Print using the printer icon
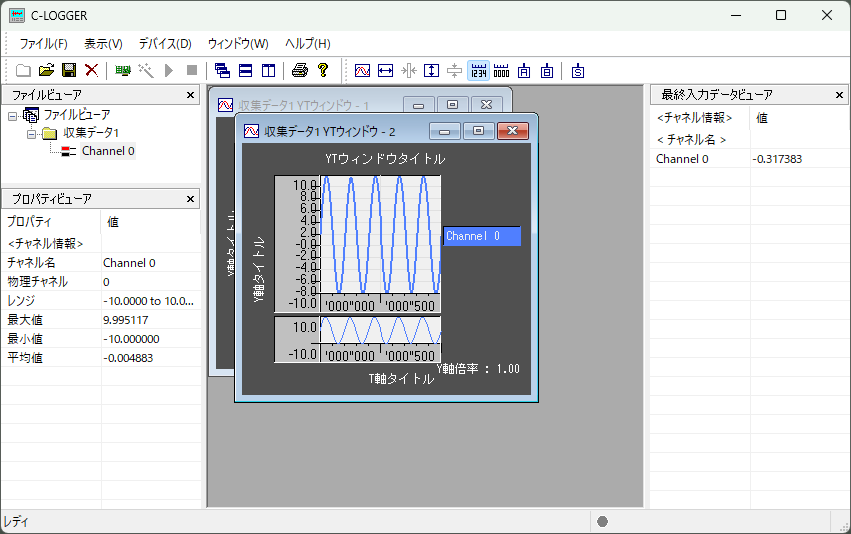Screen dimensions: 851x534 [300, 70]
